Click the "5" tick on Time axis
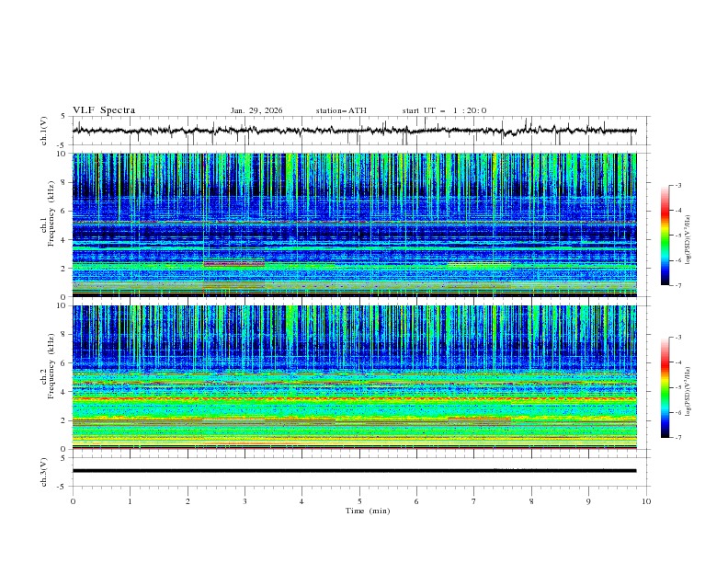Image resolution: width=728 pixels, height=563 pixels. click(359, 501)
